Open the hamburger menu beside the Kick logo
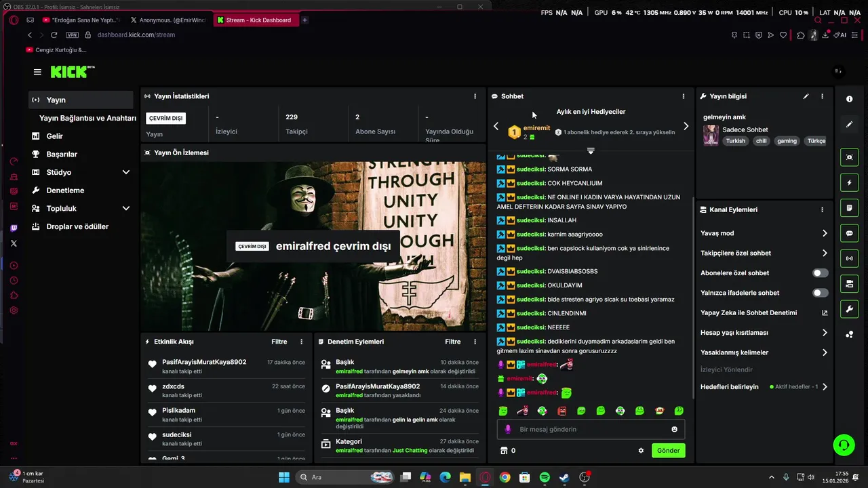The height and width of the screenshot is (488, 868). click(x=37, y=72)
